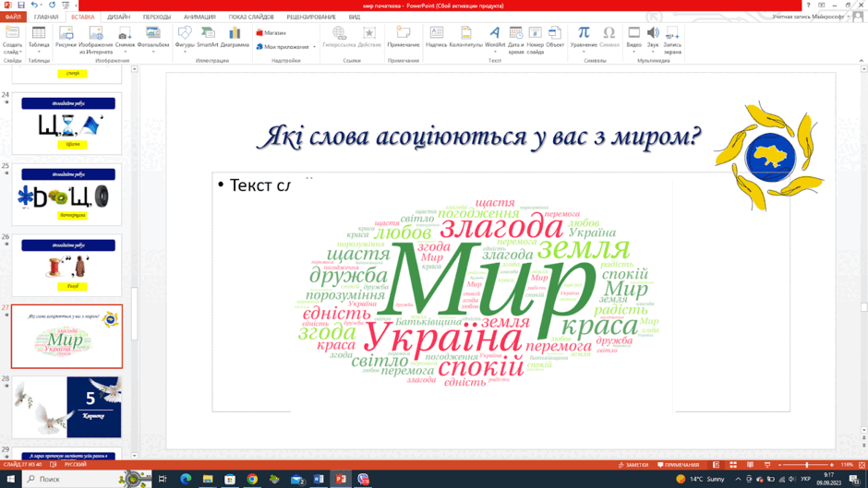Switch to ПОКАЗ СЛАЙДОВ tab
This screenshot has width=868, height=488.
(251, 18)
